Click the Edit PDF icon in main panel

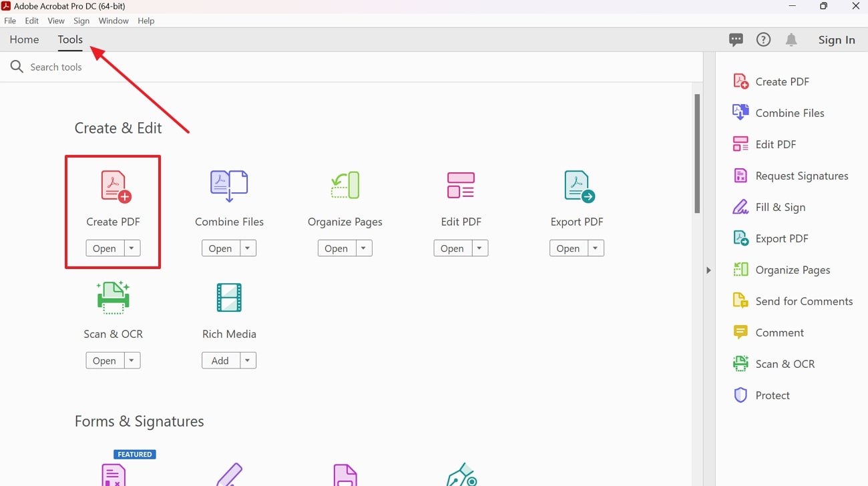(461, 186)
